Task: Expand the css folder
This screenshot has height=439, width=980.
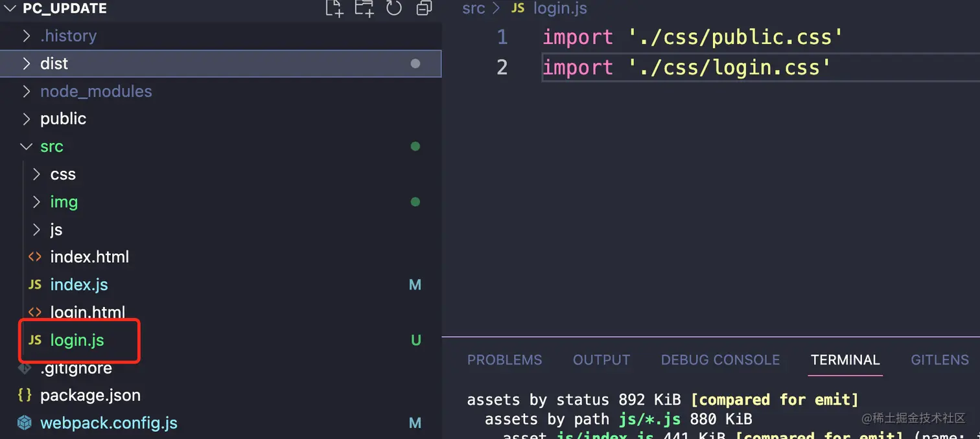Action: (36, 174)
